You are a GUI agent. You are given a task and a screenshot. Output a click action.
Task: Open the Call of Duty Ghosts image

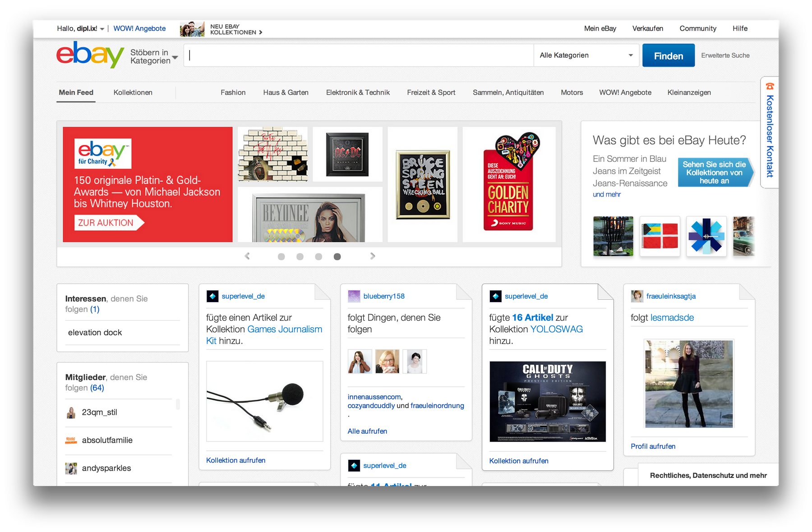548,402
